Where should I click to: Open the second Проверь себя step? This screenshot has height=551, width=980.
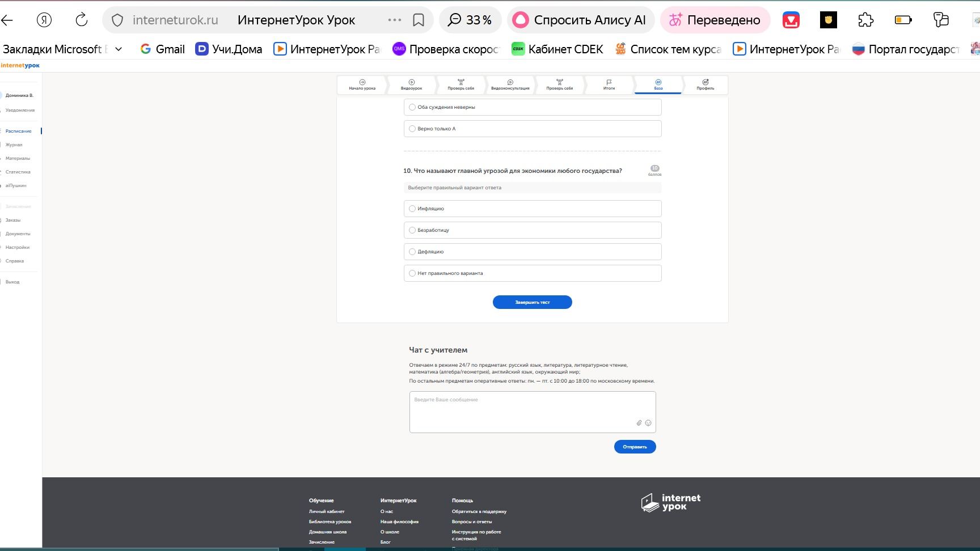(x=559, y=85)
